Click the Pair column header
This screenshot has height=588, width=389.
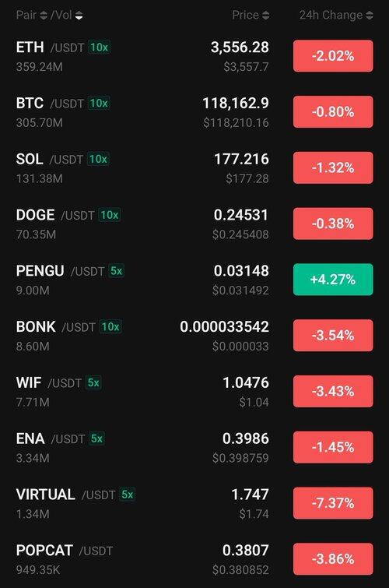click(x=26, y=16)
